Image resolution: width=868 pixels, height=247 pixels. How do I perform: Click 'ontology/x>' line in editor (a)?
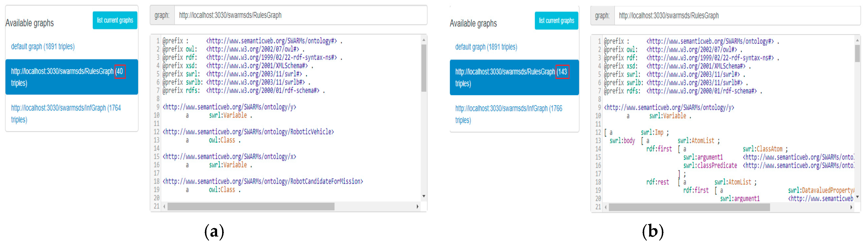(229, 157)
